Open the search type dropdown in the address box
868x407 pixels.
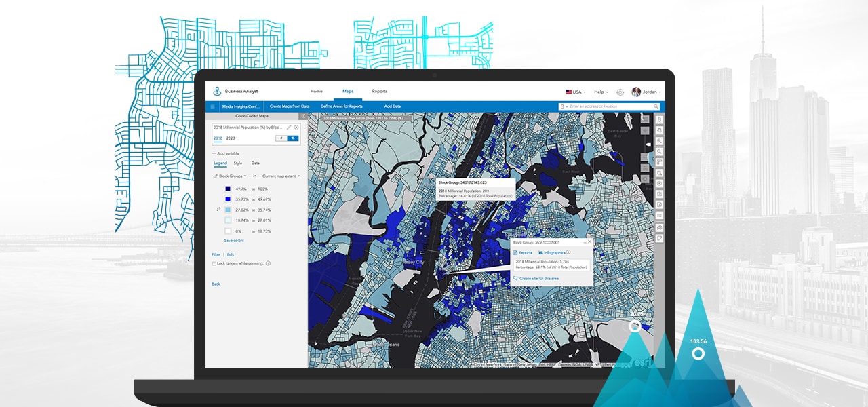tap(565, 106)
